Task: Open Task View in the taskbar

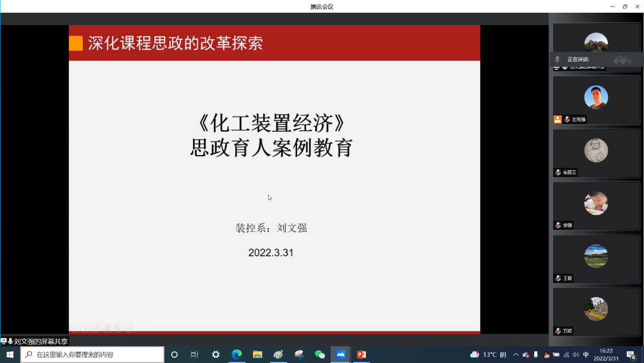Action: coord(195,354)
